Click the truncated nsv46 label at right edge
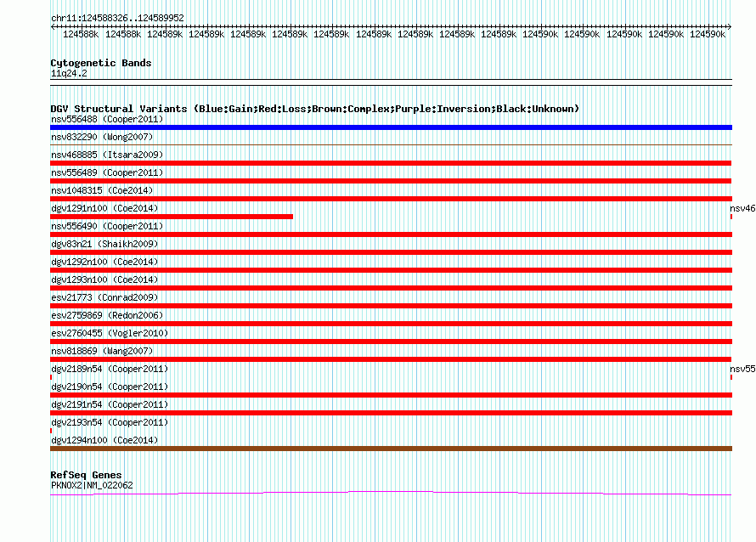 [742, 208]
